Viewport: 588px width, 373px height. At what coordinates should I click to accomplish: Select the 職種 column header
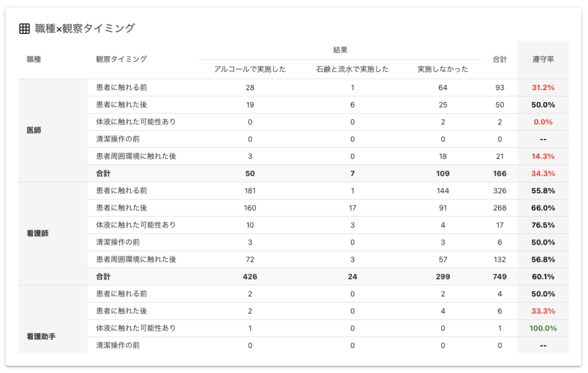point(34,59)
